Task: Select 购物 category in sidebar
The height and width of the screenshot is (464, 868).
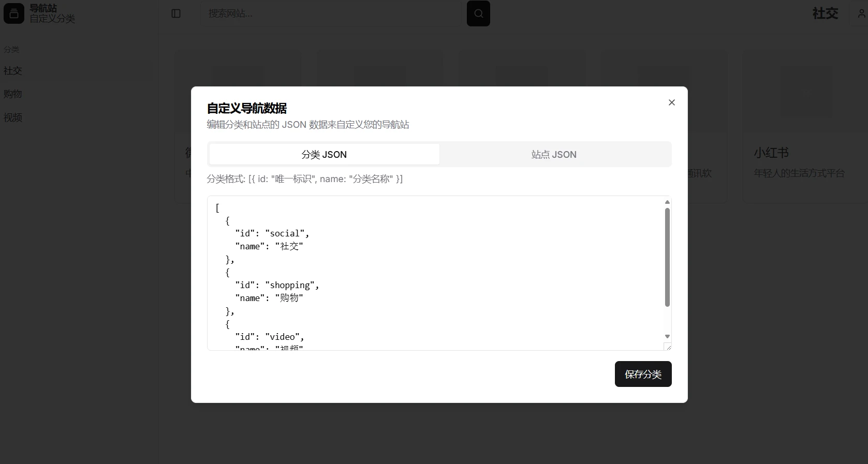Action: [13, 94]
